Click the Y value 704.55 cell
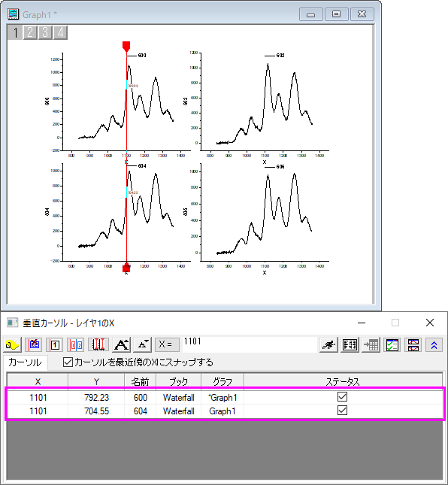 pyautogui.click(x=96, y=411)
